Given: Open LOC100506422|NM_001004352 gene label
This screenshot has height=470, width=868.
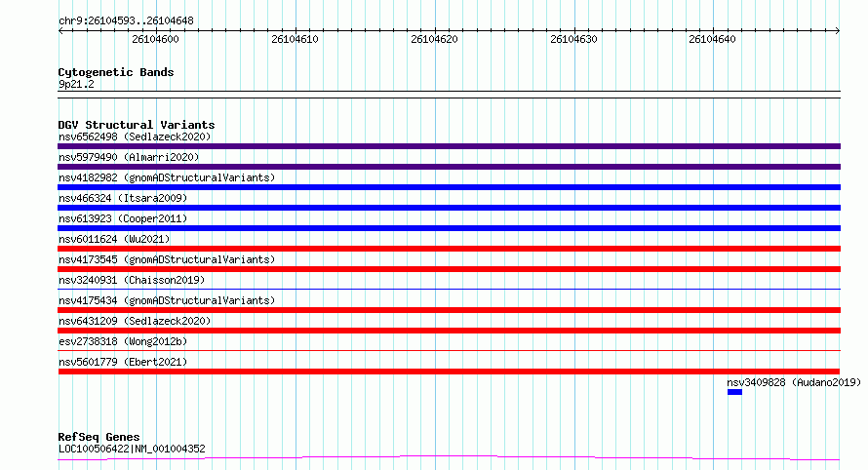Looking at the screenshot, I should point(132,449).
